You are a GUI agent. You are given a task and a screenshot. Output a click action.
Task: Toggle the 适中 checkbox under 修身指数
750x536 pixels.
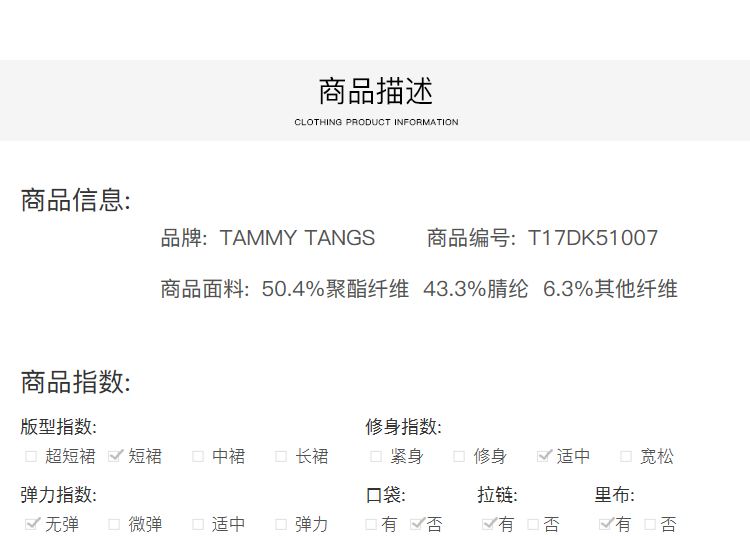[544, 456]
